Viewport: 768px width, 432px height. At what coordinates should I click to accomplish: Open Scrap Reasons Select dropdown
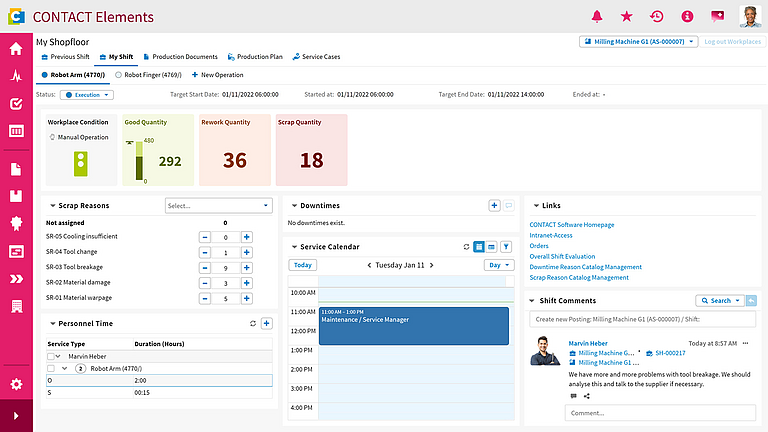click(218, 206)
